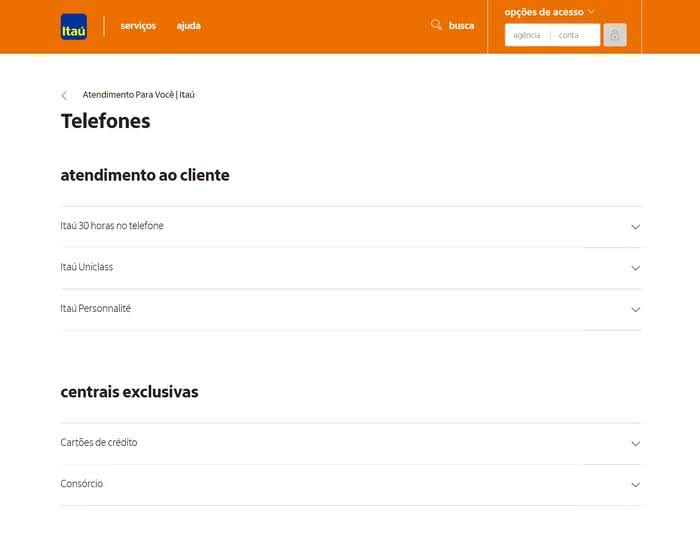The width and height of the screenshot is (700, 533).
Task: Click centrais exclusivas heading
Action: 129,391
